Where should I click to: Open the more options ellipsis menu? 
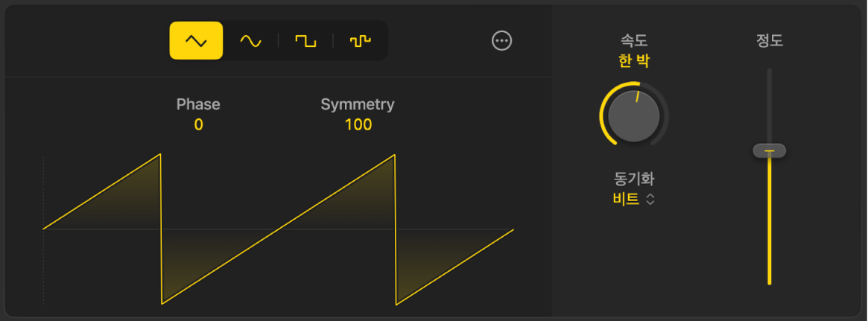pyautogui.click(x=502, y=41)
